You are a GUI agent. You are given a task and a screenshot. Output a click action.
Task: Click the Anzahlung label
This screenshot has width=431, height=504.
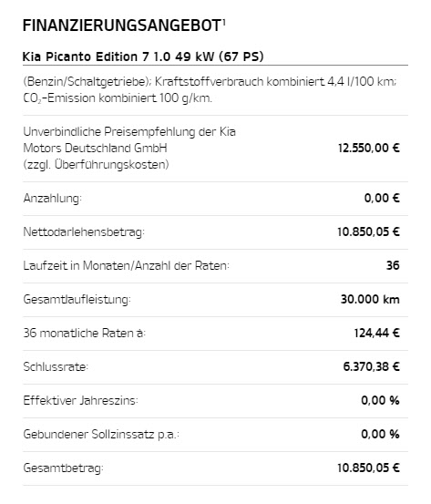(52, 199)
